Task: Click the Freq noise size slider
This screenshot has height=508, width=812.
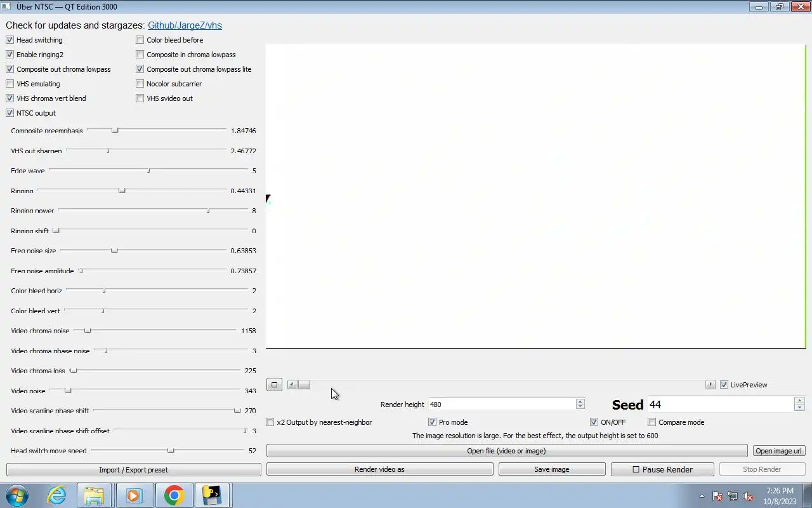Action: tap(143, 250)
